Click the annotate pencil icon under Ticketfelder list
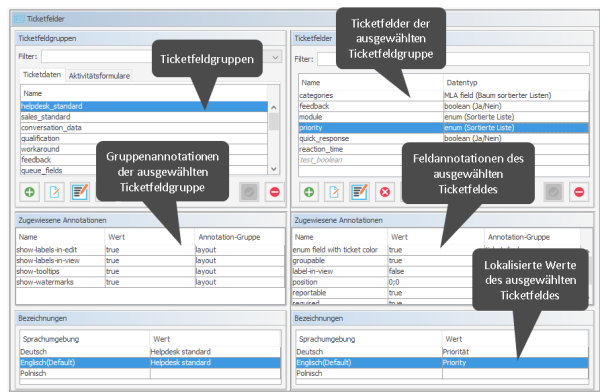The image size is (600, 392). (x=360, y=192)
